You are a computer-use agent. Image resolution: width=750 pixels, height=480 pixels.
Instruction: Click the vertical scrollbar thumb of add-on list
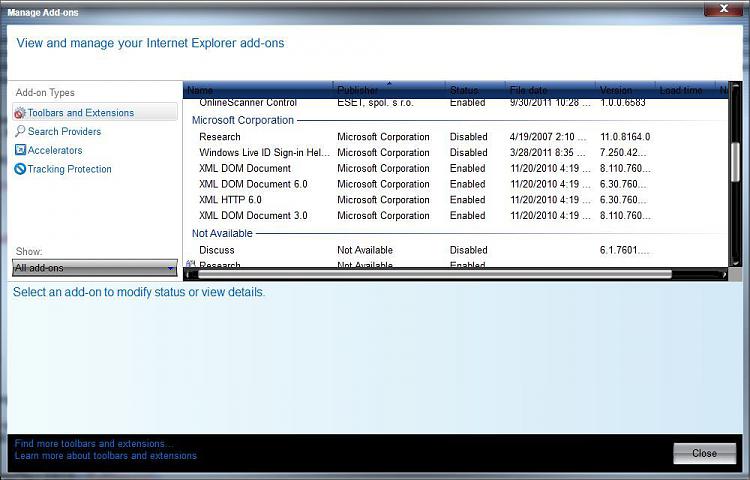pos(735,162)
